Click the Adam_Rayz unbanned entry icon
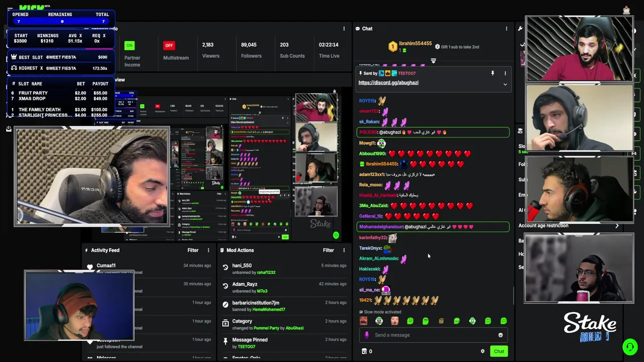The height and width of the screenshot is (362, 644). (x=225, y=286)
